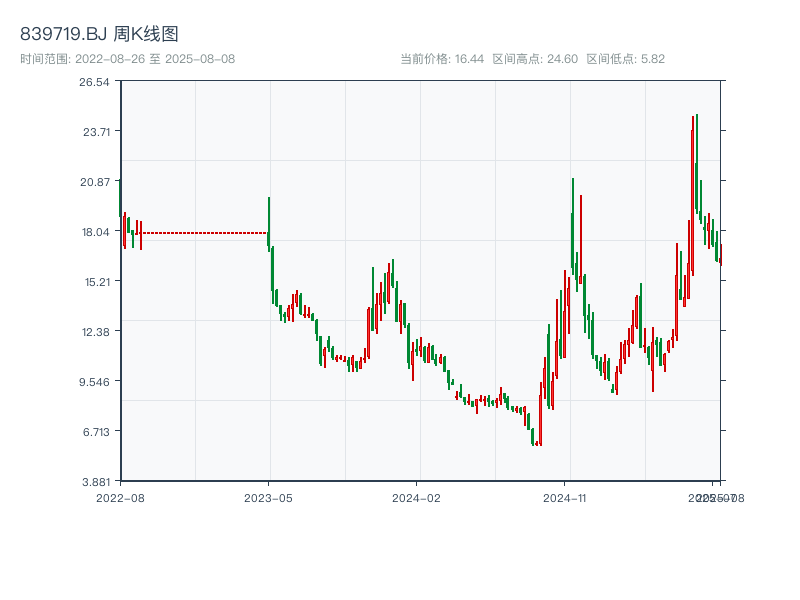Click the y-axis value 6.713
This screenshot has height=600, width=800.
click(96, 432)
